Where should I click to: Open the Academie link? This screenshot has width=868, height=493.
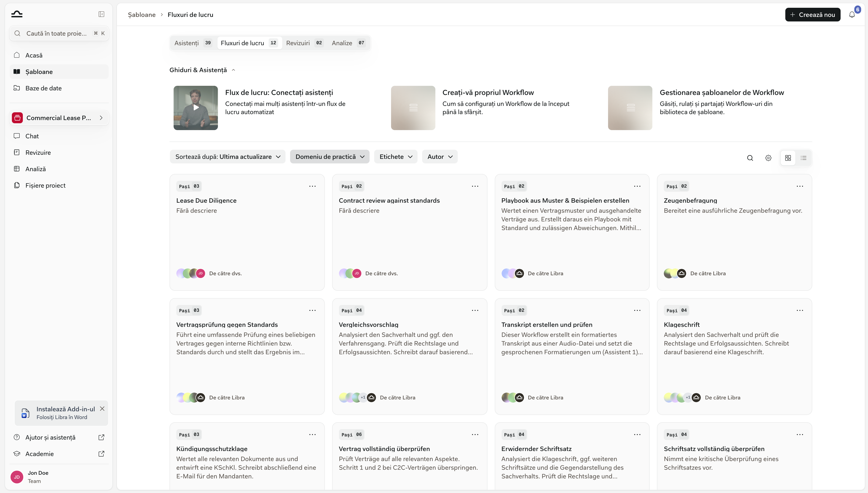pyautogui.click(x=59, y=454)
